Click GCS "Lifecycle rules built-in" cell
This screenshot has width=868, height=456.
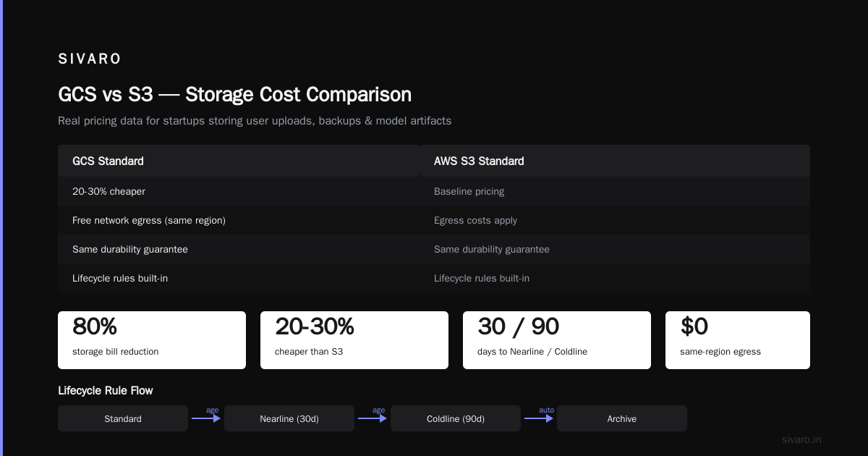[x=239, y=278]
